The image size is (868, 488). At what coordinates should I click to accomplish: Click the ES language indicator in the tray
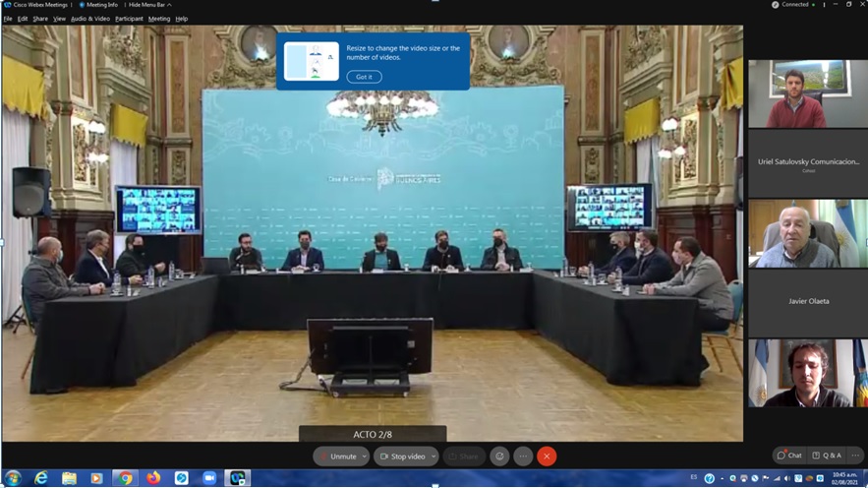pos(694,477)
